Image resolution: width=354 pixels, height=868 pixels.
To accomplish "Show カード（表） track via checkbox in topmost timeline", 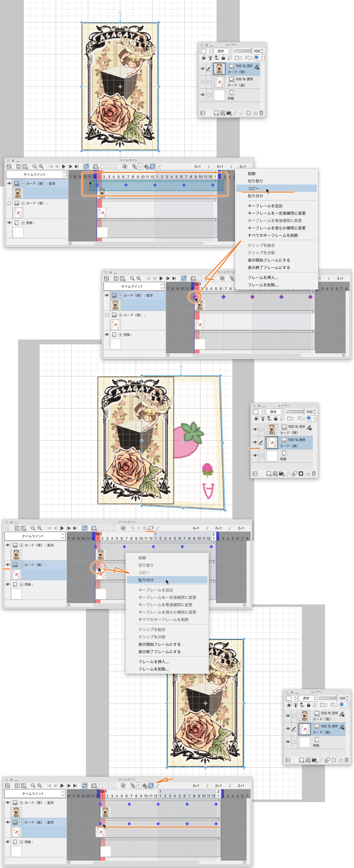I will tap(9, 203).
